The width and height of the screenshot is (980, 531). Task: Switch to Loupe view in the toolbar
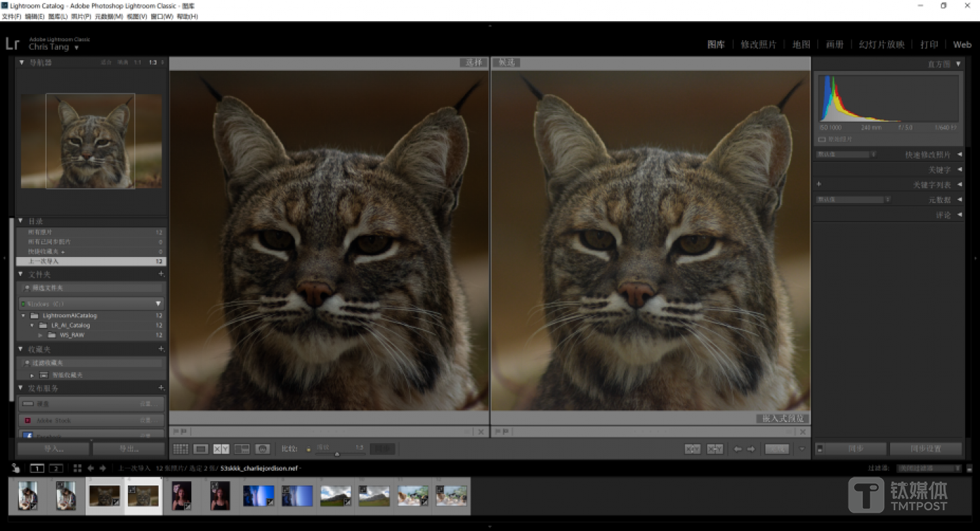201,449
